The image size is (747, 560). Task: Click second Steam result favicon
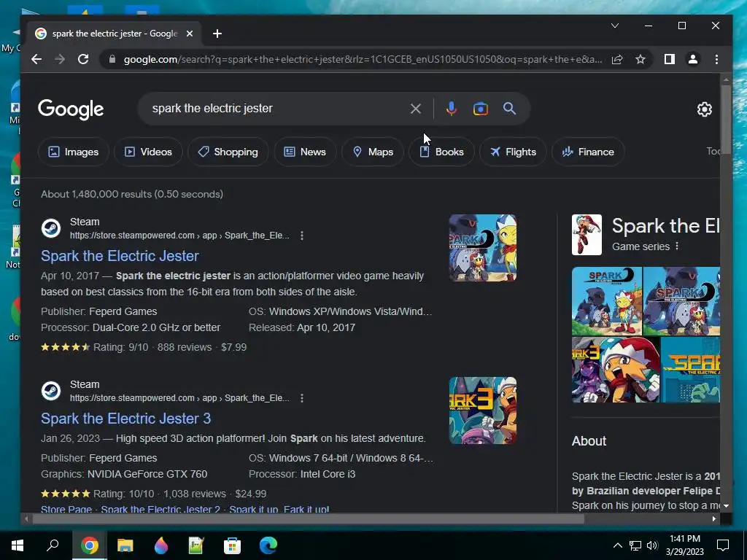pos(51,391)
